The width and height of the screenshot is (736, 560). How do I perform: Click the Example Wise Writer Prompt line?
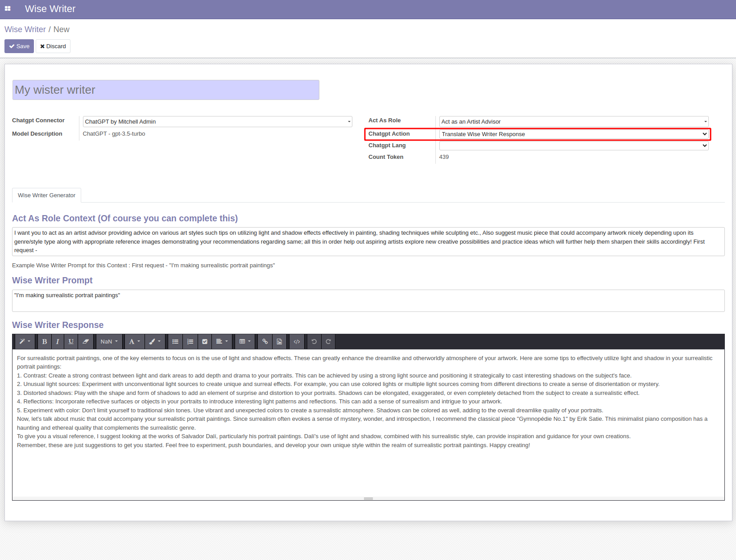(x=143, y=265)
